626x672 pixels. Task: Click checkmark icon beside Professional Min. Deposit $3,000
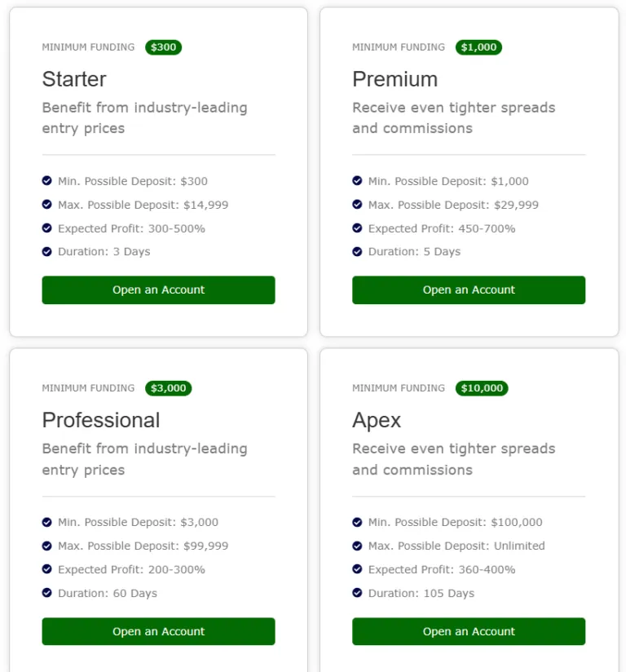pyautogui.click(x=47, y=522)
